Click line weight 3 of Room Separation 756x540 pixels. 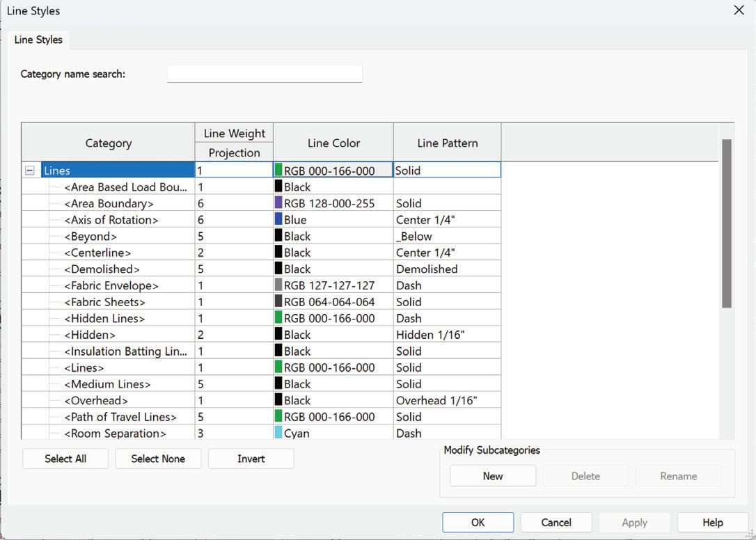click(x=234, y=432)
